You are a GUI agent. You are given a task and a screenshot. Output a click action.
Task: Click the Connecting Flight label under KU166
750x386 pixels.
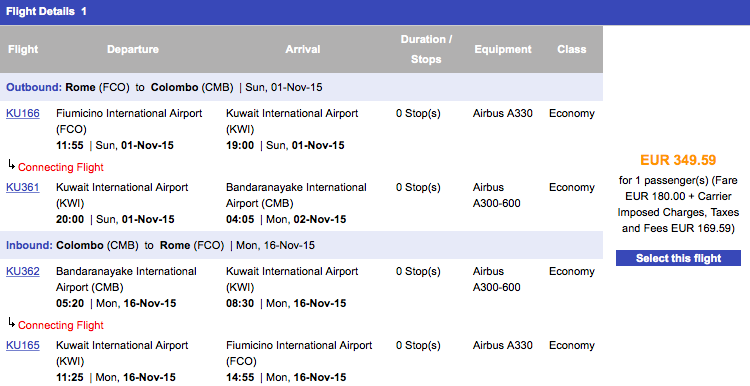pos(61,167)
